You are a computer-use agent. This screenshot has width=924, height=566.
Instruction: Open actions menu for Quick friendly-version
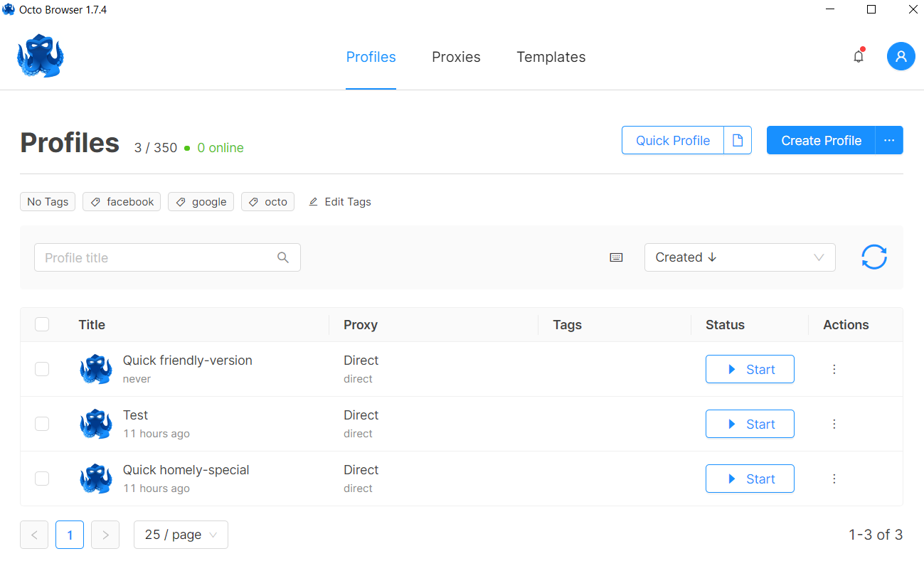834,369
